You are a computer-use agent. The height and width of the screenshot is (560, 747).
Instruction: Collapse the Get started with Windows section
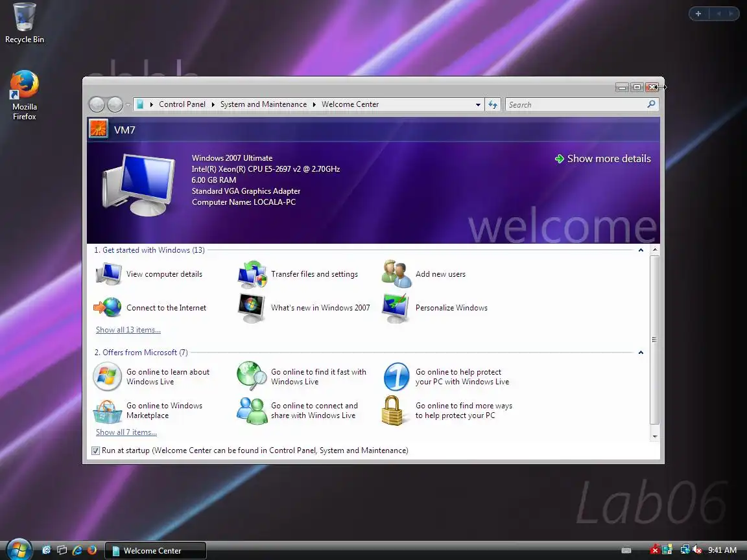[x=641, y=250]
